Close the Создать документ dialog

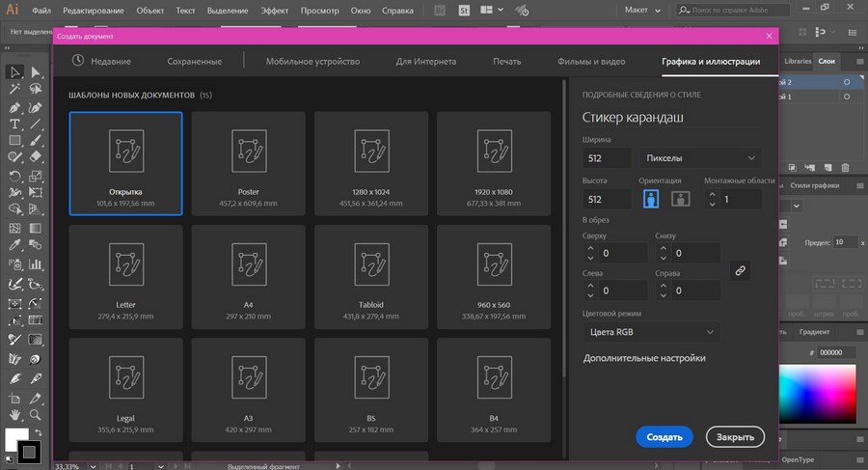[769, 36]
